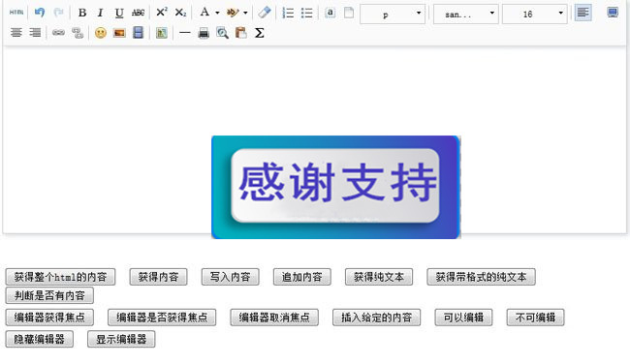
Task: Apply text background highlight color
Action: (233, 13)
